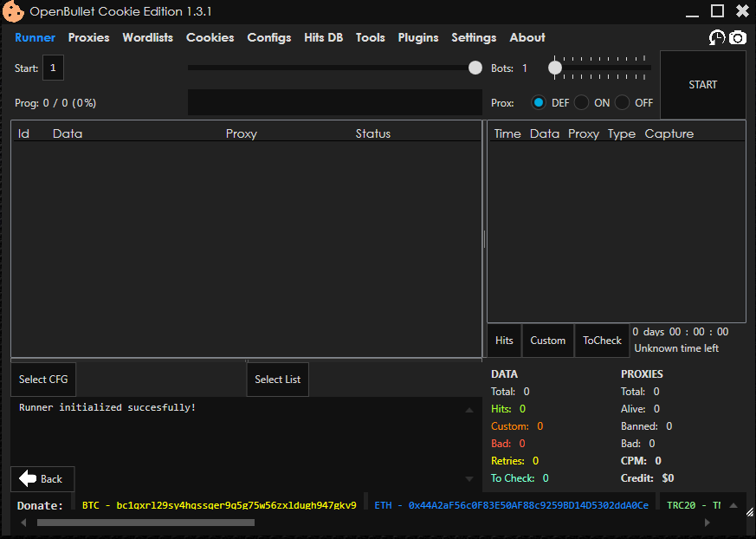Click the horizontal scroll left arrow
This screenshot has width=756, height=539.
click(23, 523)
